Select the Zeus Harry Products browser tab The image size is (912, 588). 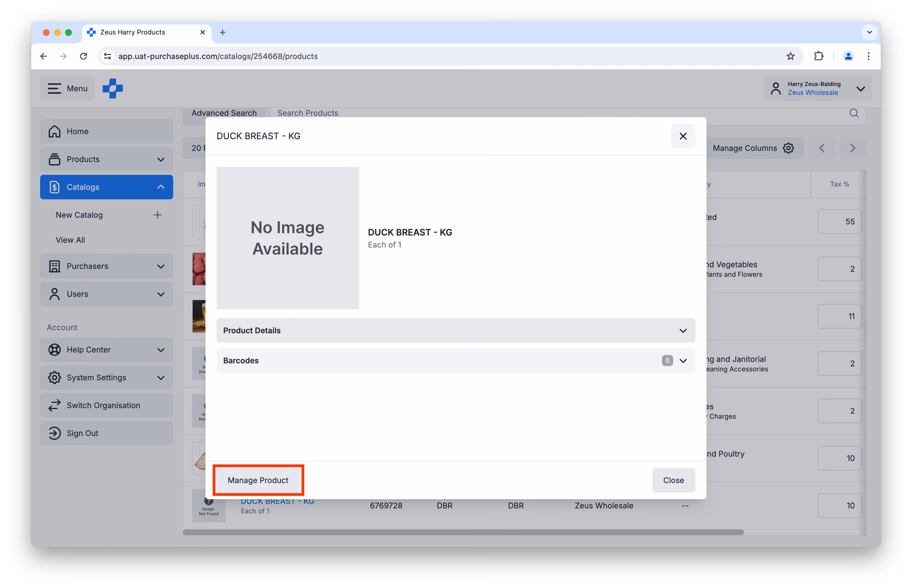[x=147, y=33]
